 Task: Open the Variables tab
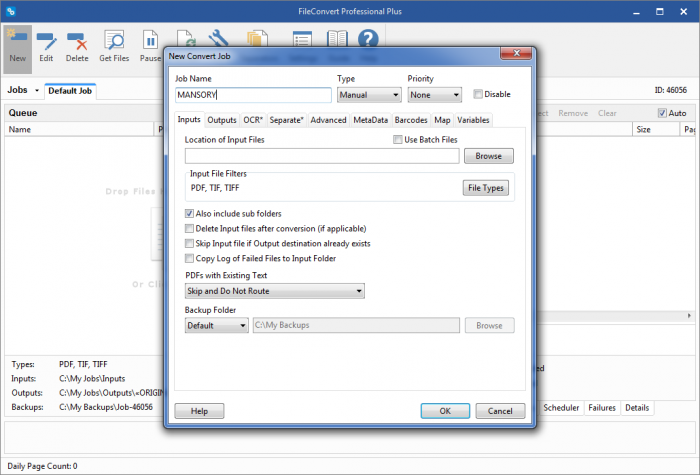tap(473, 120)
